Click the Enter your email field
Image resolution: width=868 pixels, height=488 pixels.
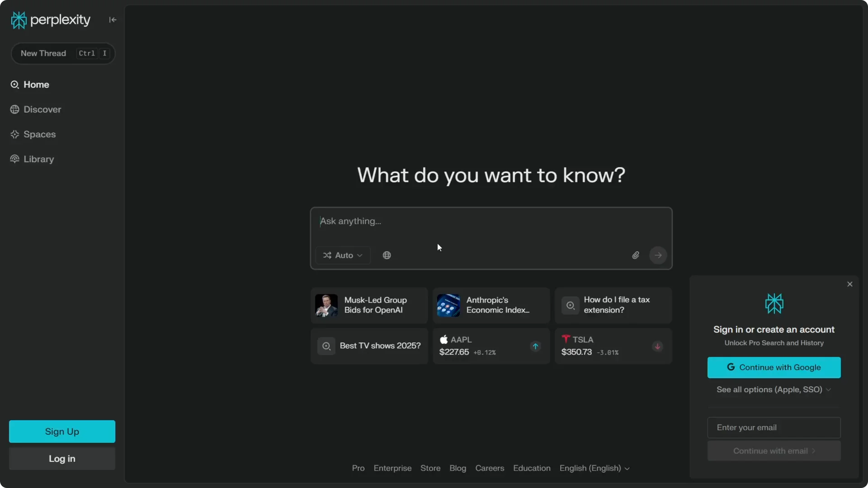tap(774, 427)
